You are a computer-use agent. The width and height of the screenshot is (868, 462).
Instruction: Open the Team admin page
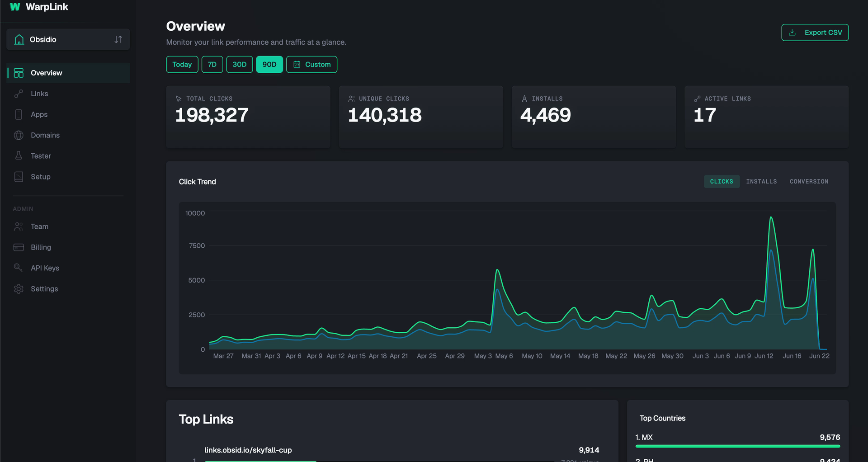click(69, 226)
